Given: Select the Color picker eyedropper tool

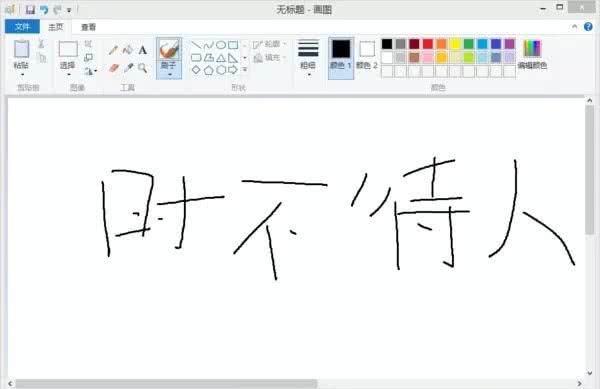Looking at the screenshot, I should pos(128,68).
